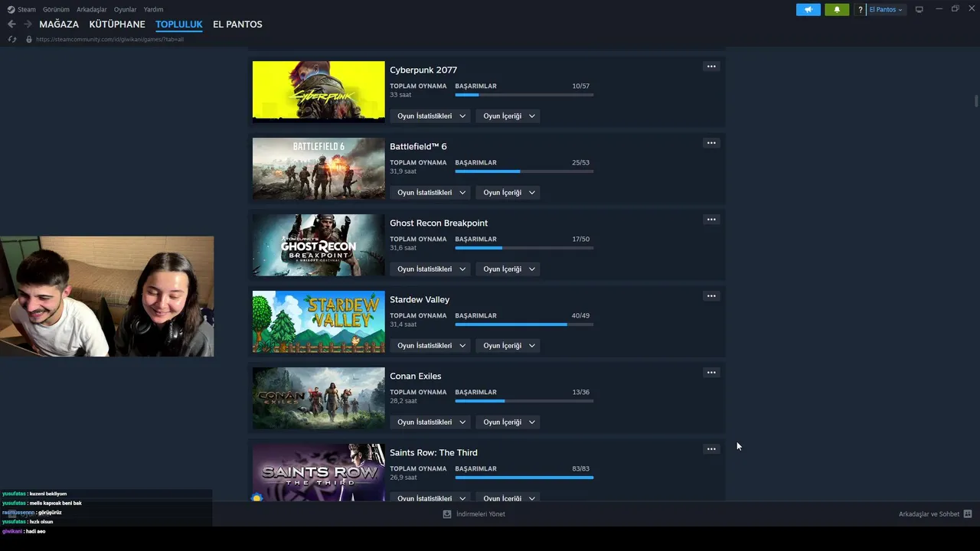Click Ghost Recon achievements count 17/50

(580, 239)
